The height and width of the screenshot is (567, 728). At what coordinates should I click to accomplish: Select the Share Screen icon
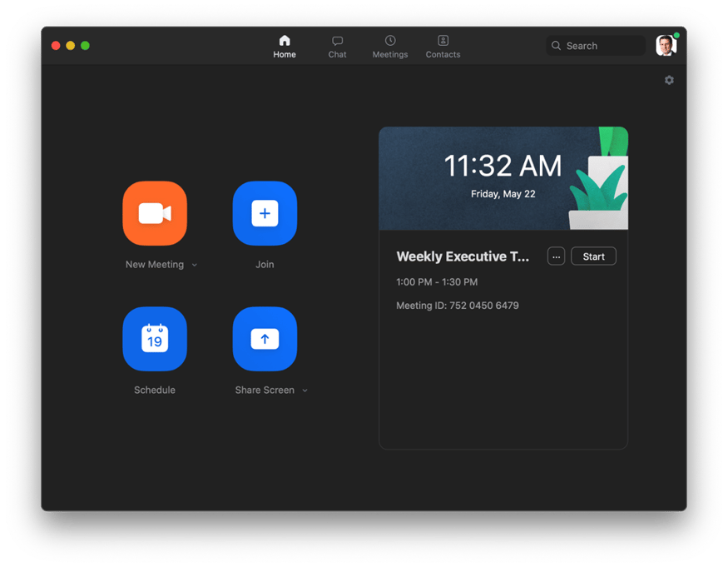coord(265,339)
